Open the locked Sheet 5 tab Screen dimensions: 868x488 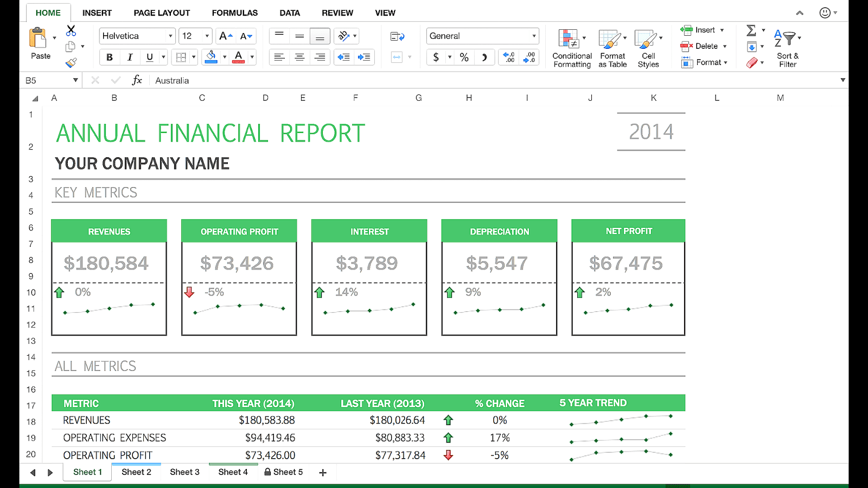(x=283, y=472)
